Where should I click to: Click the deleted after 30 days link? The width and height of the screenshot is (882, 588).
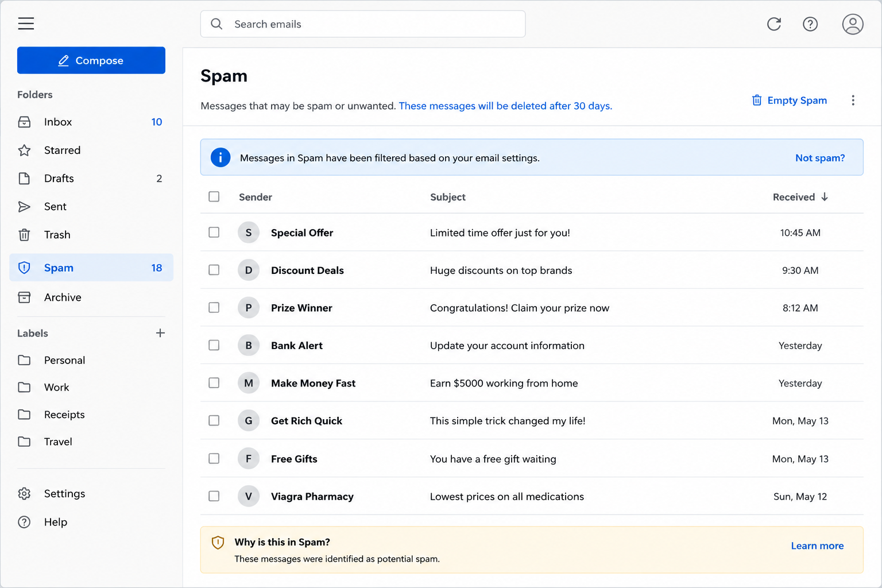505,106
